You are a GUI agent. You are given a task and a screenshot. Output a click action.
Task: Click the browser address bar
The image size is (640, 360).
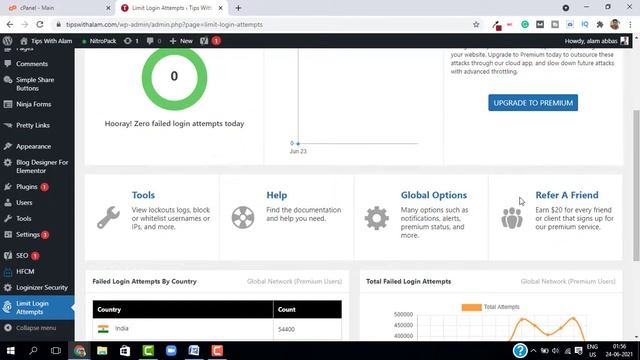pos(261,24)
